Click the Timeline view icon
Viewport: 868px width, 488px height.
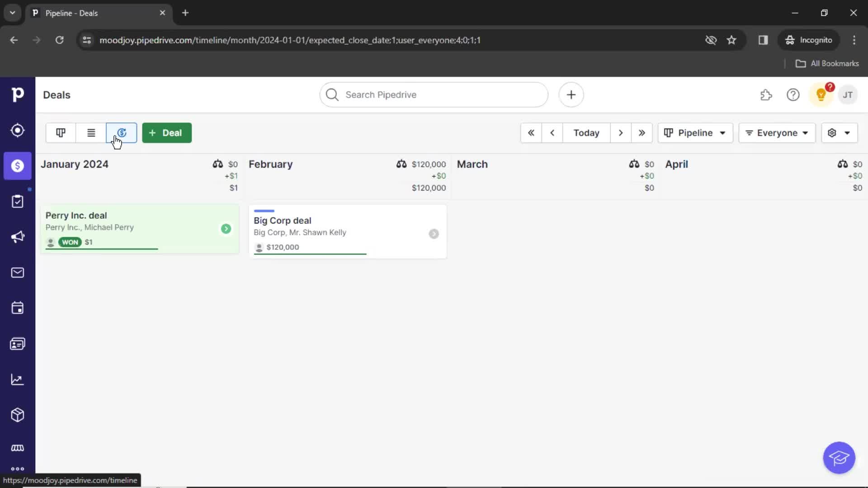(x=122, y=132)
